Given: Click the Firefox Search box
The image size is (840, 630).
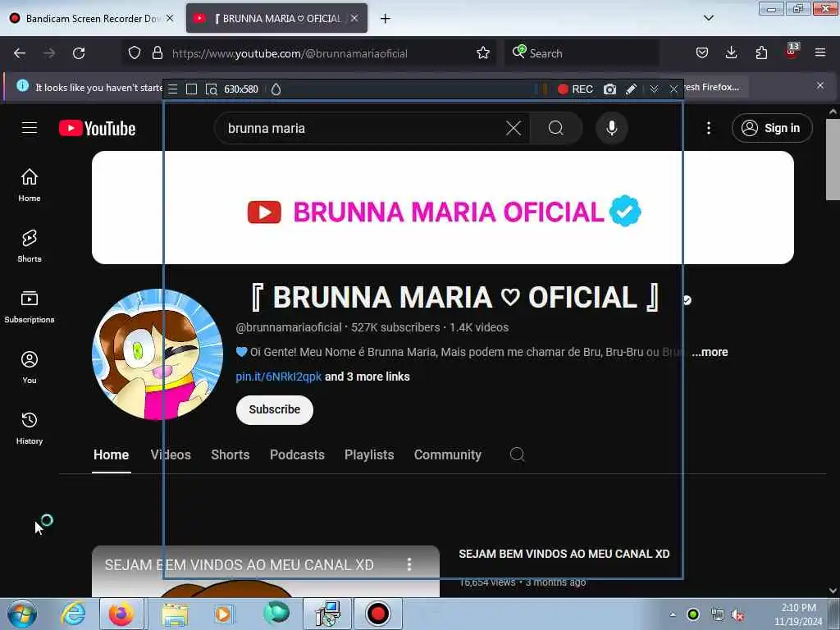Looking at the screenshot, I should click(582, 53).
